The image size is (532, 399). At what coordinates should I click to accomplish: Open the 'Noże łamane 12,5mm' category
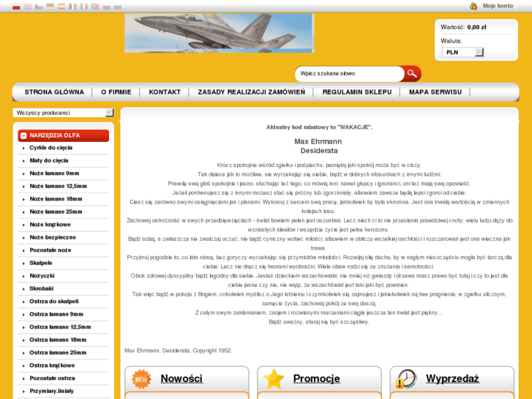pos(58,186)
